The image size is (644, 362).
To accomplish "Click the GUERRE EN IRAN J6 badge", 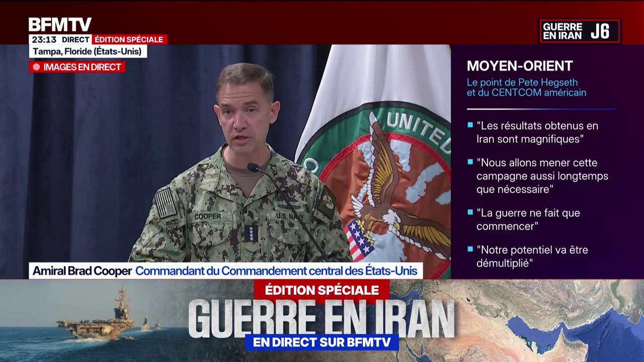I will point(580,31).
